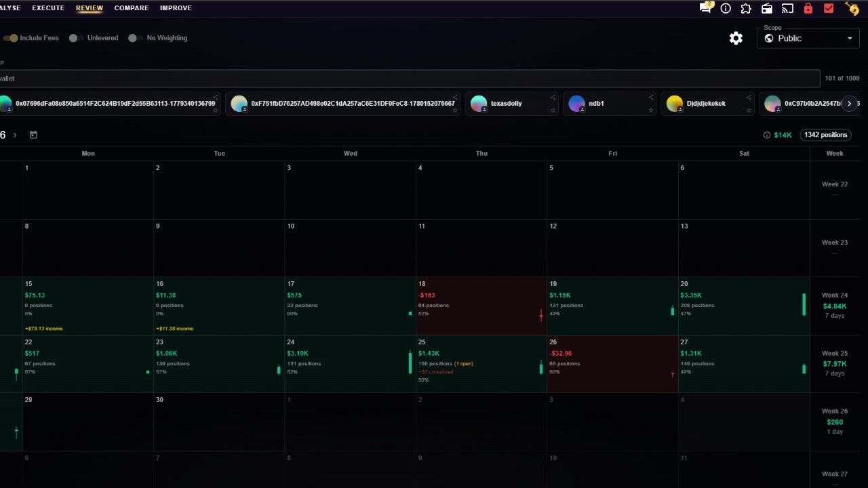Click the cast screen icon

(x=787, y=8)
